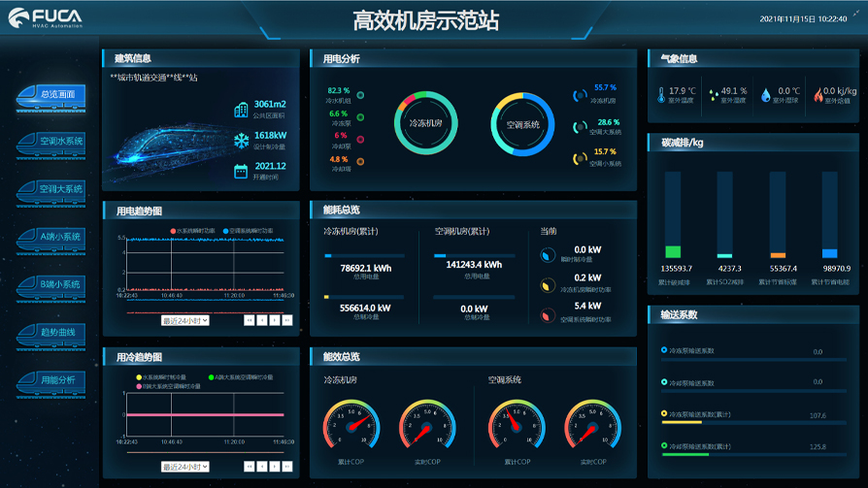
Task: Toggle the A端大系统空调瞬时冷量 legend series
Action: click(x=242, y=376)
